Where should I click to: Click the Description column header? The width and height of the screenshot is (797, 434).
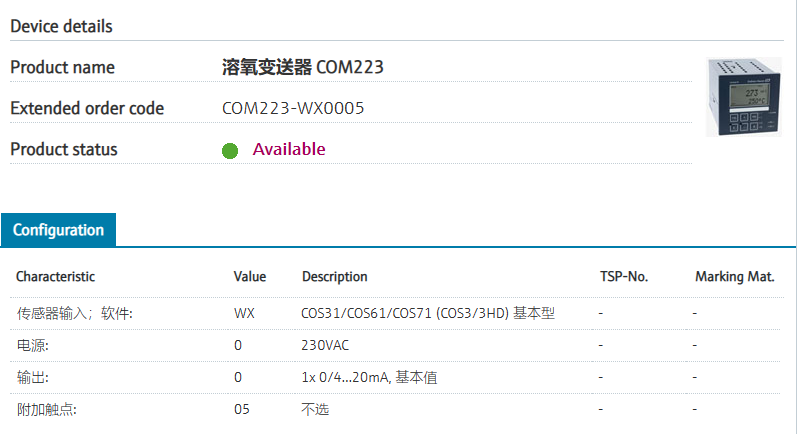tap(334, 276)
